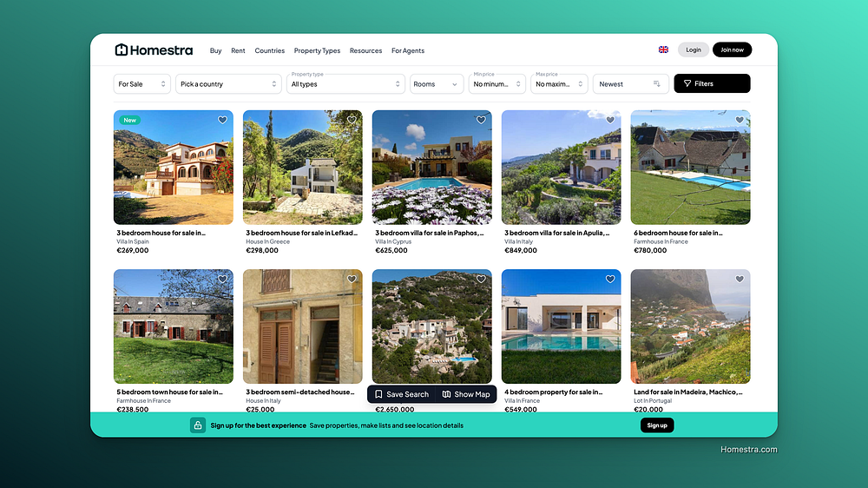Open the 5 bedroom town house photo

pos(174,326)
